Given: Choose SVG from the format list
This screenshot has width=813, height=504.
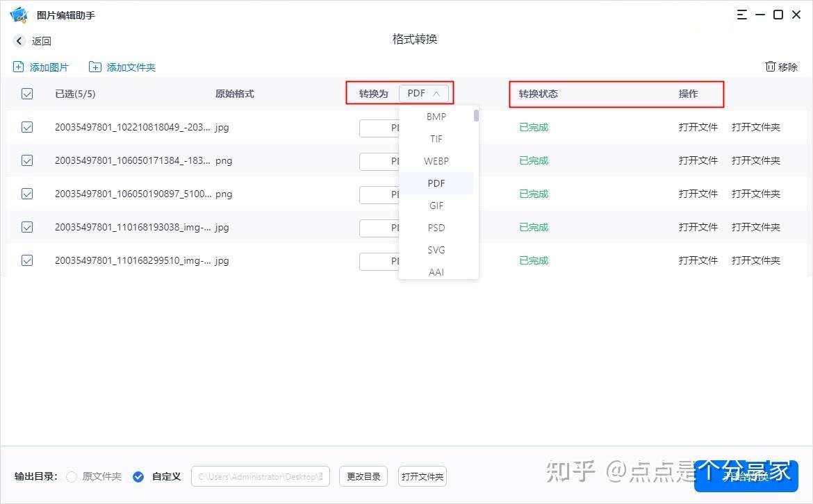Looking at the screenshot, I should pyautogui.click(x=436, y=250).
